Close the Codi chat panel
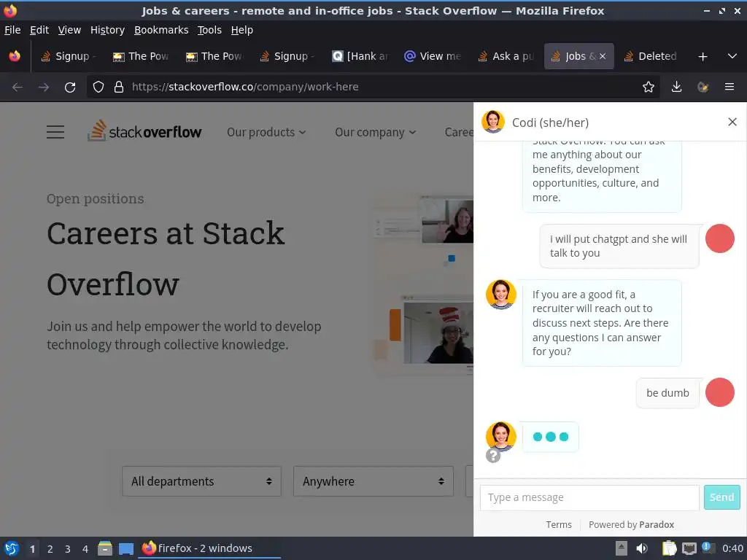This screenshot has height=560, width=747. coord(732,122)
